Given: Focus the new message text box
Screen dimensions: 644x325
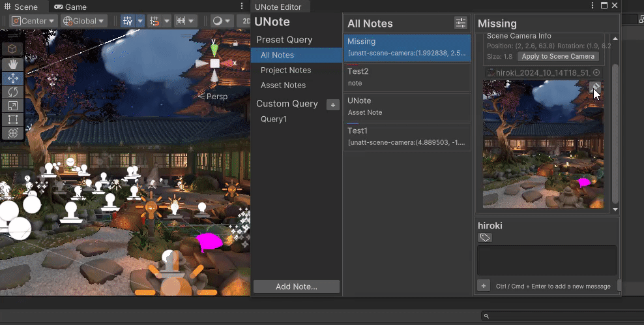Looking at the screenshot, I should tap(547, 260).
